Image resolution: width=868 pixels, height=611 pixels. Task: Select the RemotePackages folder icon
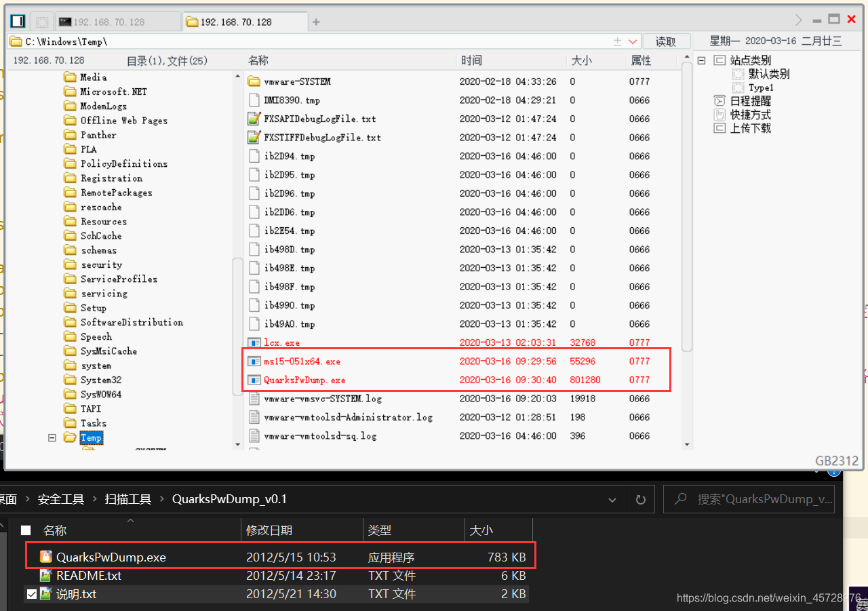click(x=70, y=193)
